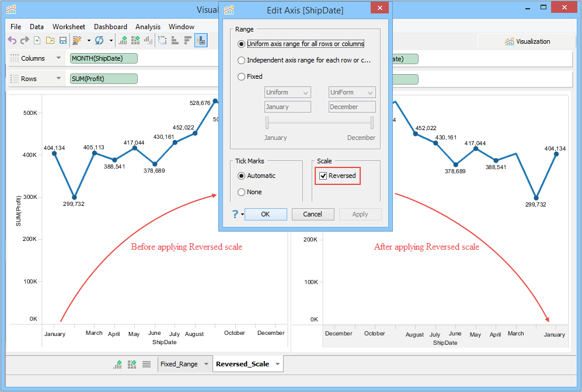582x392 pixels.
Task: Click the MONTH(ShipDate) pill in Columns
Action: tap(104, 58)
